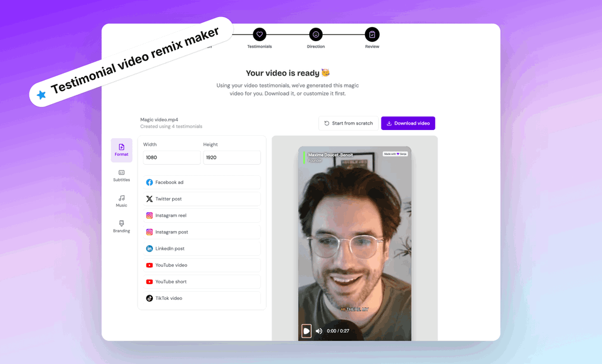Viewport: 602px width, 364px height.
Task: Select the Twitter post format
Action: tap(202, 199)
